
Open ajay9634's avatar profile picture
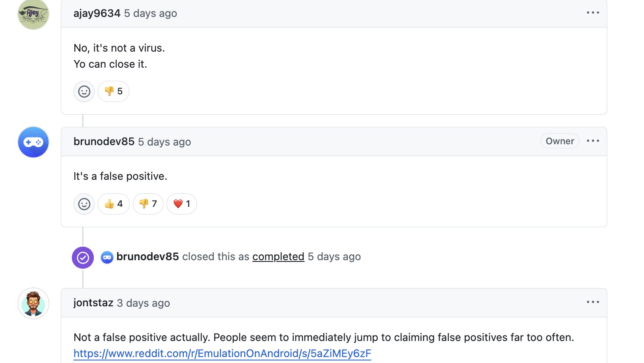(33, 14)
